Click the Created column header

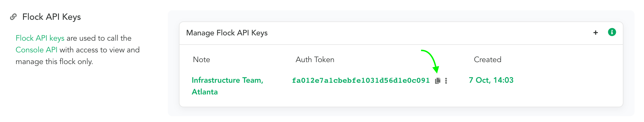[x=488, y=60]
